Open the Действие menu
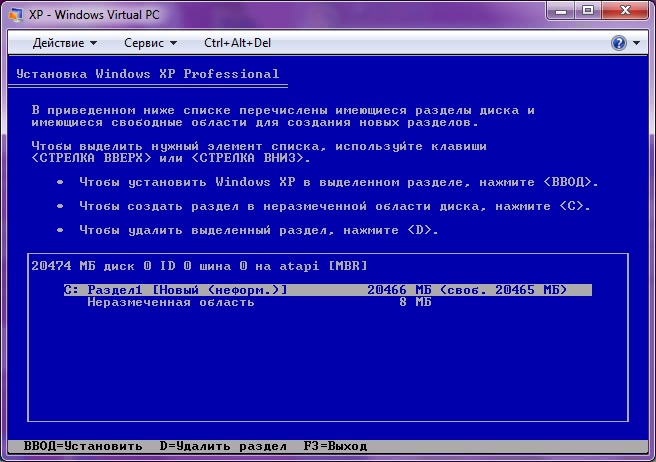The width and height of the screenshot is (656, 462). (x=64, y=43)
